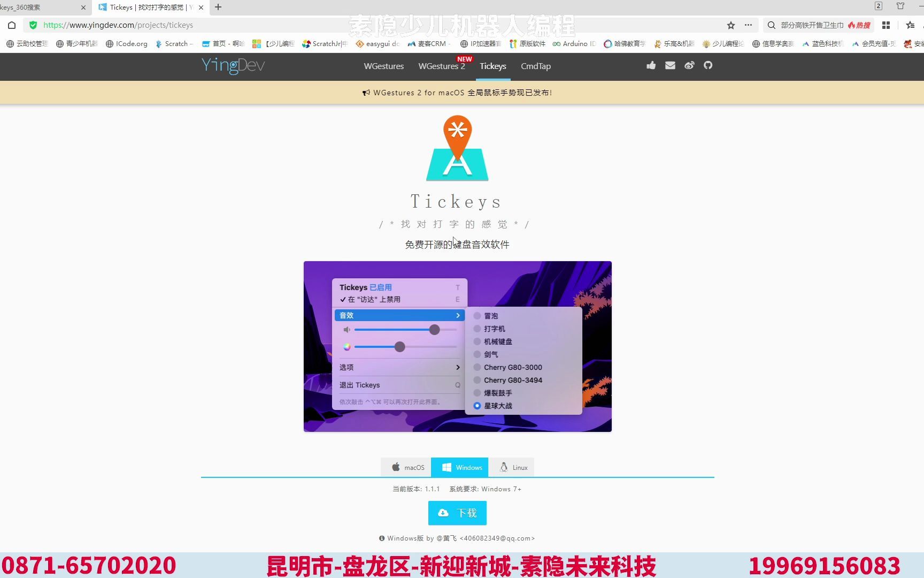Click the megaphone announcement icon

(366, 93)
